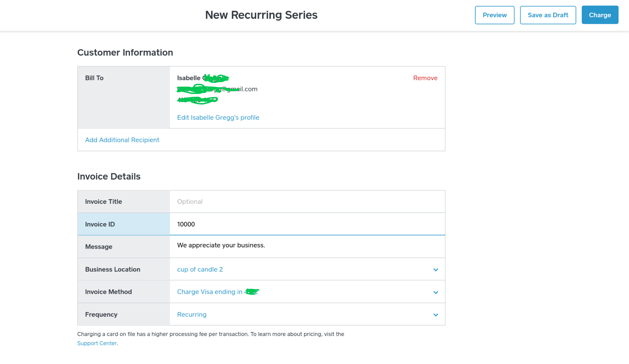Click Add Additional Recipient

[x=122, y=140]
